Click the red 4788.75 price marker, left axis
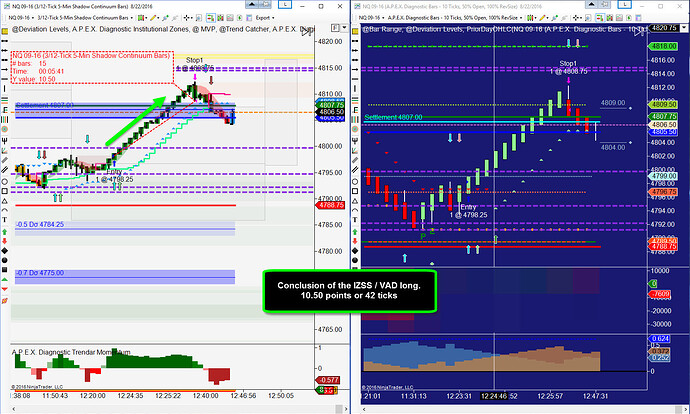 pos(330,205)
